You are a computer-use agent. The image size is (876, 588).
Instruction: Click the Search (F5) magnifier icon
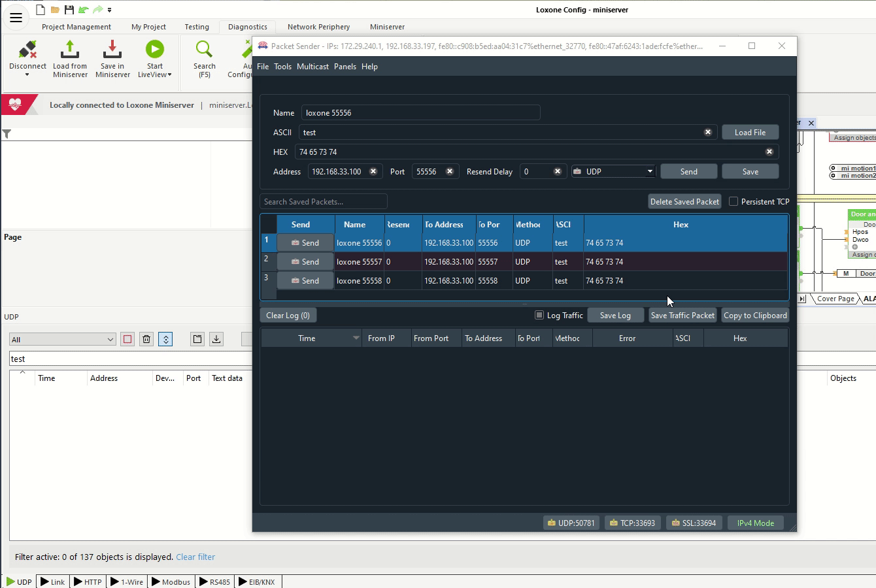[204, 50]
